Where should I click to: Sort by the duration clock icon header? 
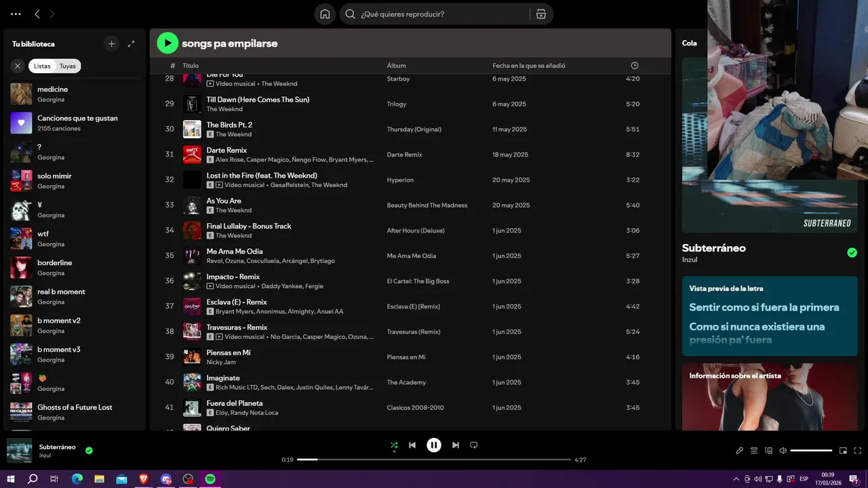tap(635, 66)
